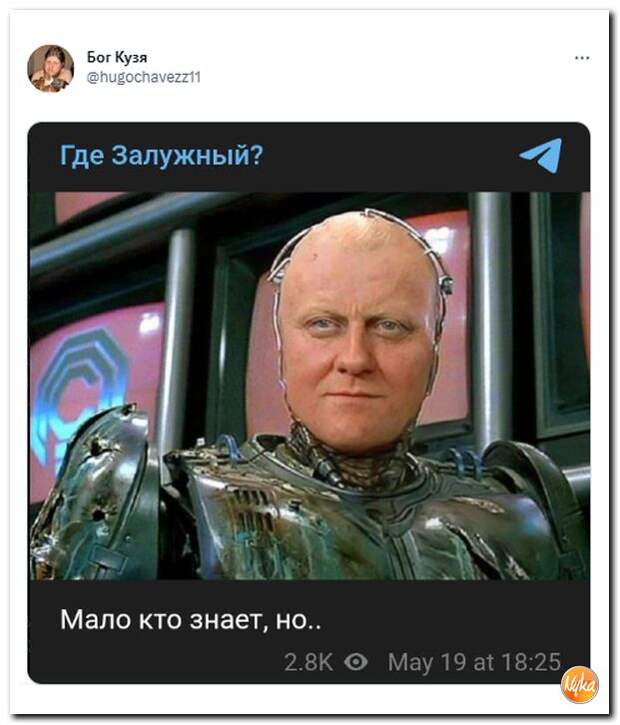This screenshot has width=620, height=725.
Task: Click the orange round watermark logo
Action: (580, 684)
